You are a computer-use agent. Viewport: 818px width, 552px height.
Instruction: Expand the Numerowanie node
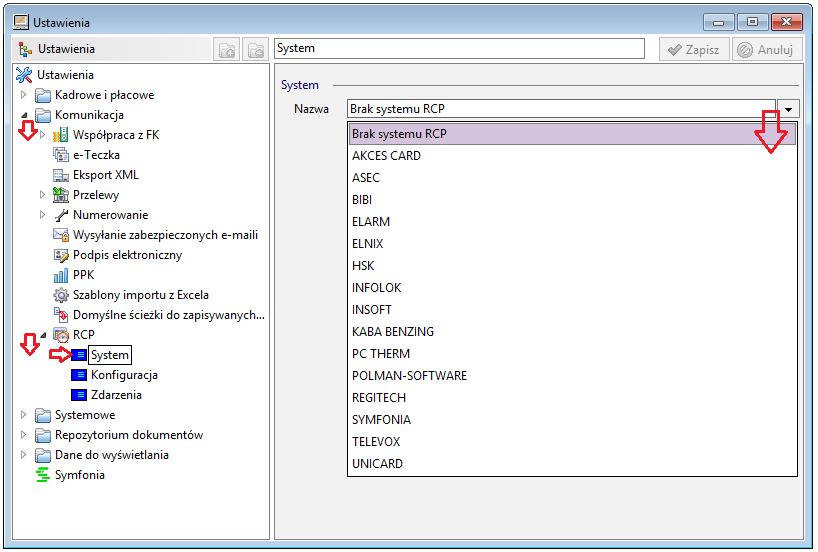42,215
